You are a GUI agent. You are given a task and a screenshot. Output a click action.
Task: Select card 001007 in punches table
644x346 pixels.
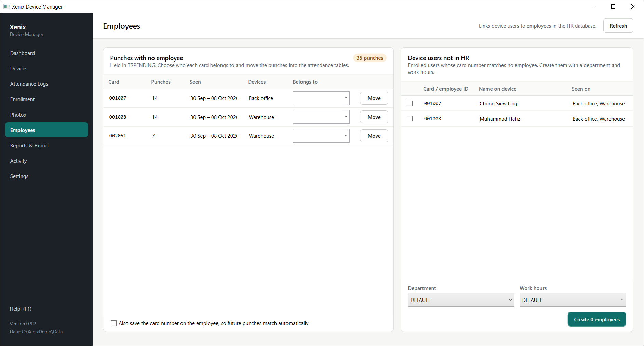pyautogui.click(x=118, y=98)
